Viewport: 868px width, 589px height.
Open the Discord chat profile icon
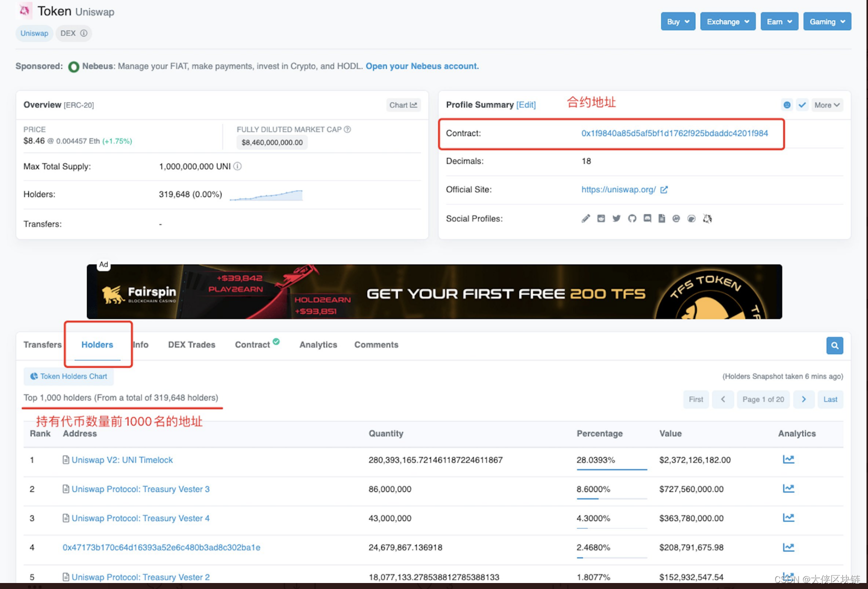click(x=646, y=218)
